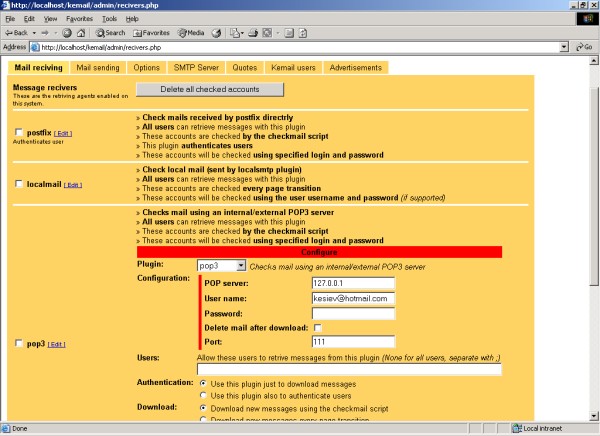
Task: Click the page icon in address bar
Action: 35,47
